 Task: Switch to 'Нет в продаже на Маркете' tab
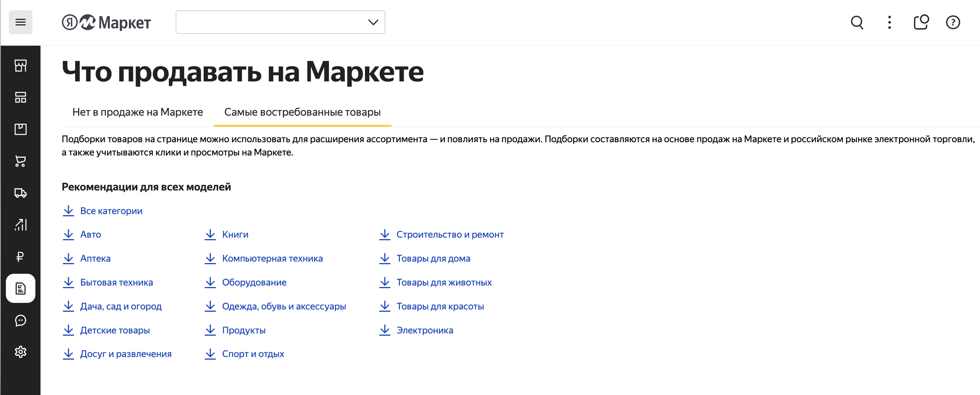[138, 112]
